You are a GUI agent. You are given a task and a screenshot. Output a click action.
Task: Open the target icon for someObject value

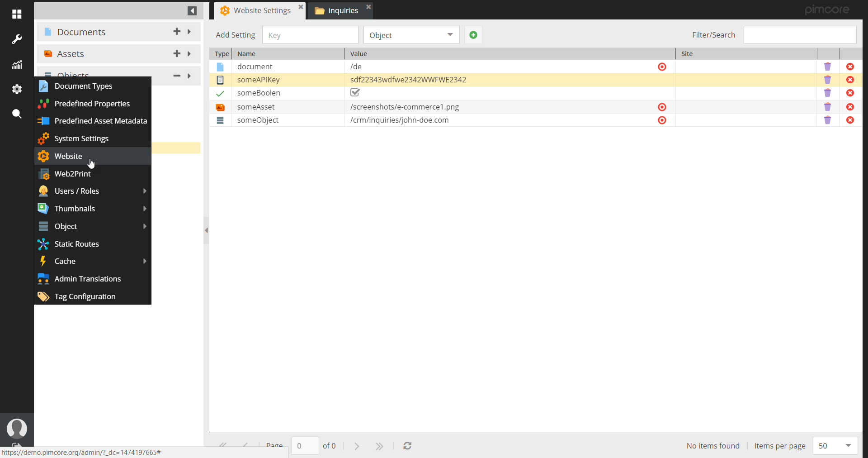[x=662, y=120]
